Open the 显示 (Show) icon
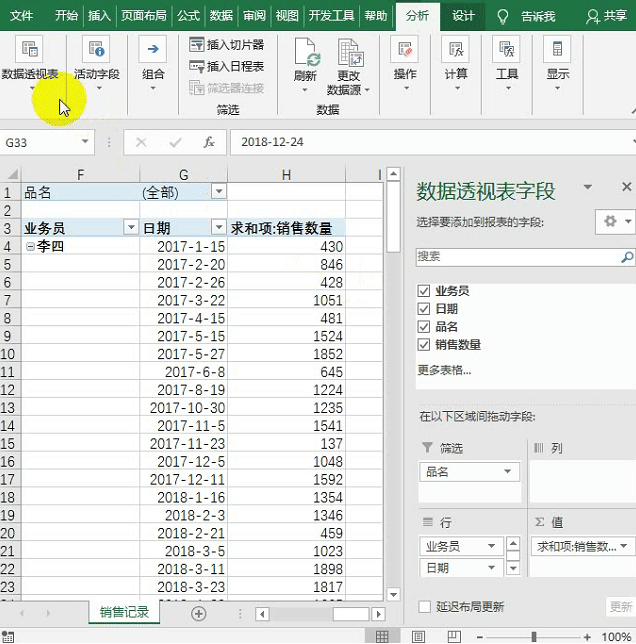 tap(558, 49)
